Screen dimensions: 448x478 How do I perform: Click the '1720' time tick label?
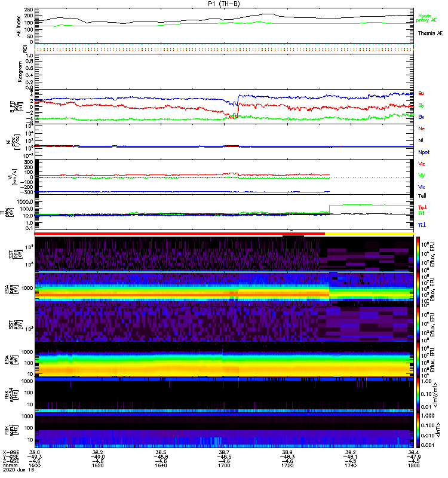point(287,465)
